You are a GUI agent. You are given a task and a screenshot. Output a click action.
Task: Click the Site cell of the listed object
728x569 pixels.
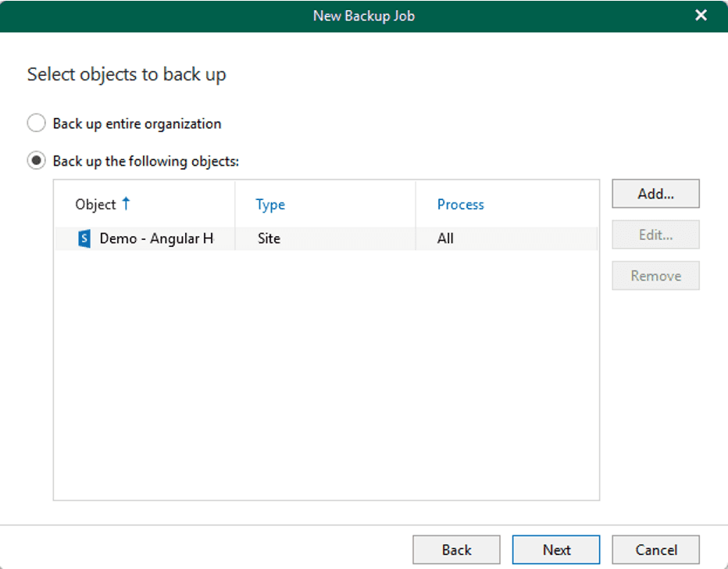point(269,238)
